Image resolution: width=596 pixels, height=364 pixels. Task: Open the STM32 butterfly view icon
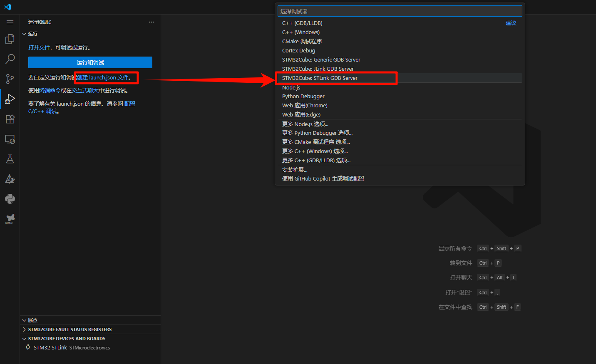[10, 218]
